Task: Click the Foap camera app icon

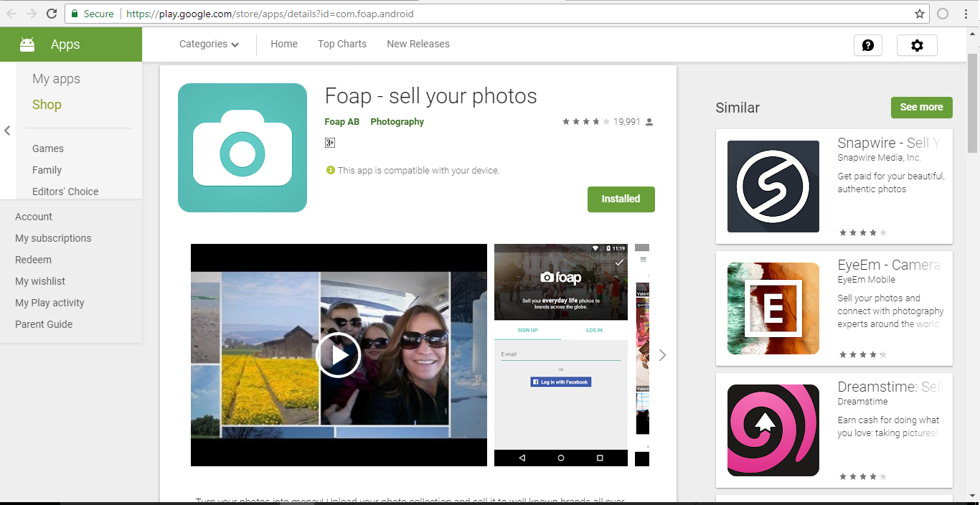Action: pos(242,148)
